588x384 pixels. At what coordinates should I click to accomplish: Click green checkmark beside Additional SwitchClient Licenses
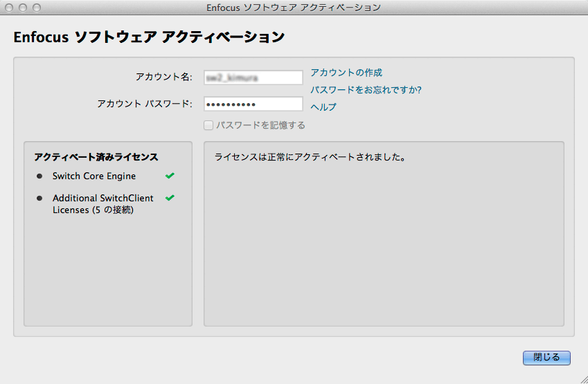(170, 197)
